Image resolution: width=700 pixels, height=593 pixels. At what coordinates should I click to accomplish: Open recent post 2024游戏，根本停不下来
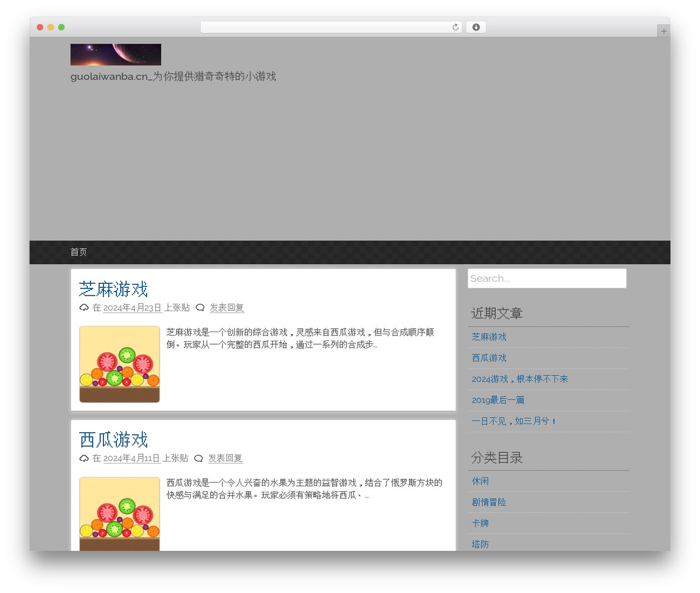pyautogui.click(x=520, y=379)
